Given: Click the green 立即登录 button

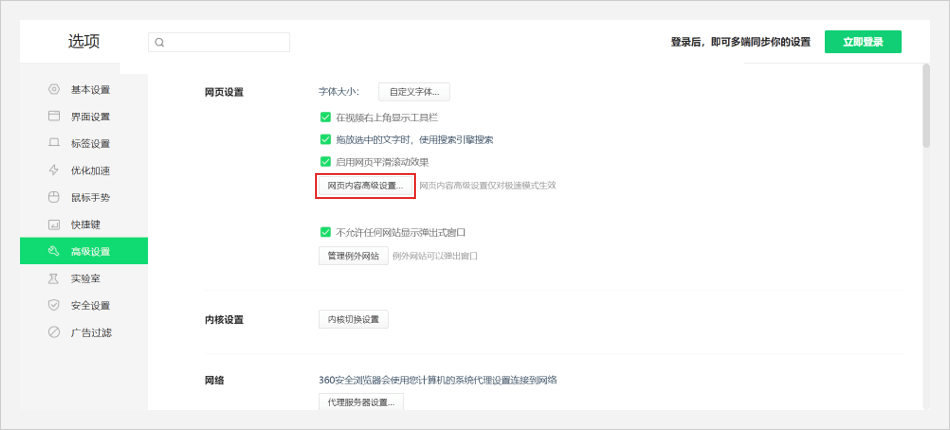Looking at the screenshot, I should coord(862,42).
